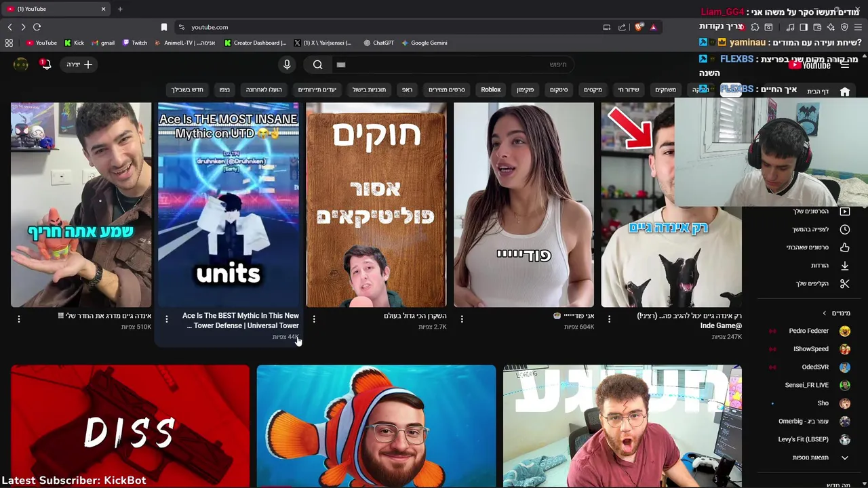Select the שידור חי filter chip
The height and width of the screenshot is (488, 868).
pyautogui.click(x=629, y=89)
